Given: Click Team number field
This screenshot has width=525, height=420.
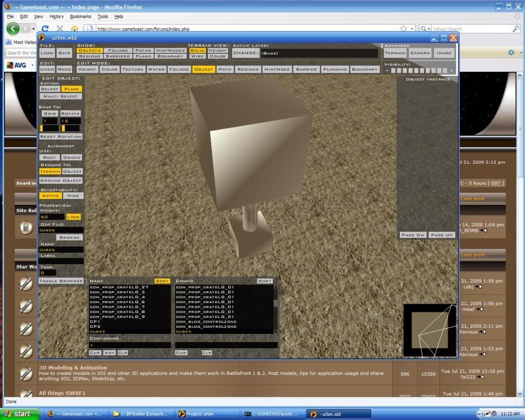Looking at the screenshot, I should pyautogui.click(x=48, y=273).
